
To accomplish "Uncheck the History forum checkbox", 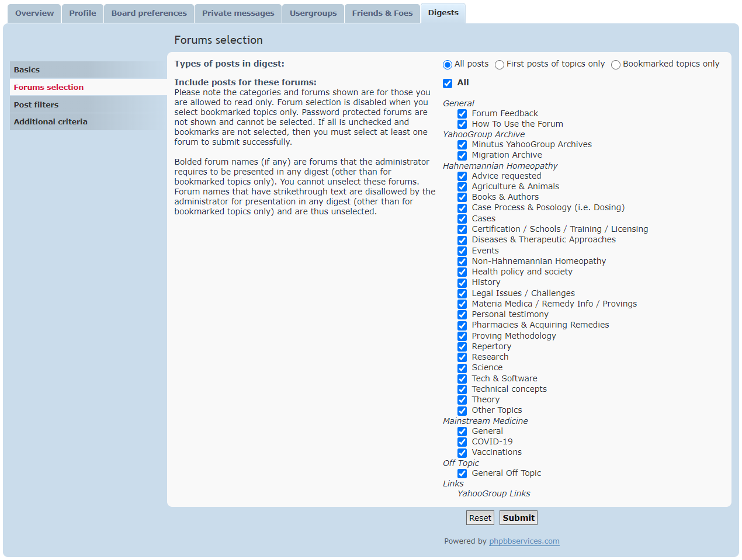I will (x=462, y=283).
